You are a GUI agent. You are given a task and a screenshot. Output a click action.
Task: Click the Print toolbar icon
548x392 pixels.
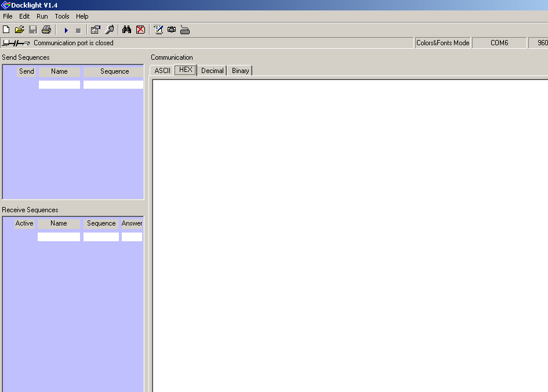coord(46,30)
